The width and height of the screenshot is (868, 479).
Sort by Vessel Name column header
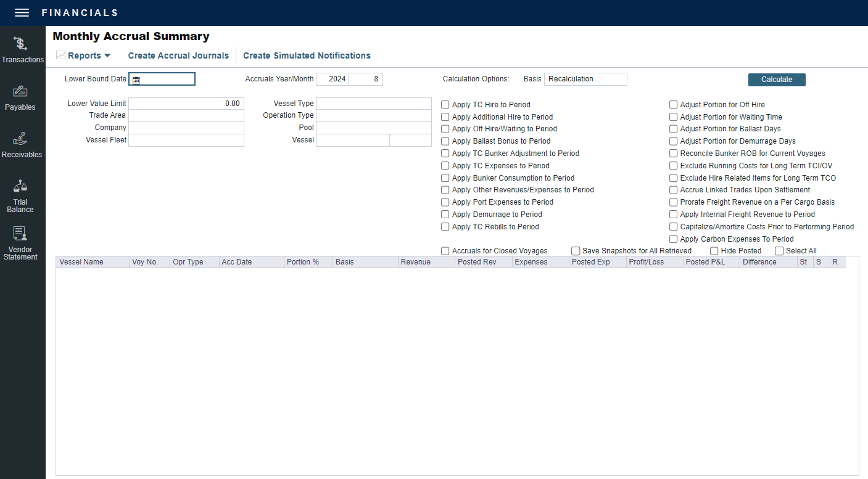tap(93, 262)
